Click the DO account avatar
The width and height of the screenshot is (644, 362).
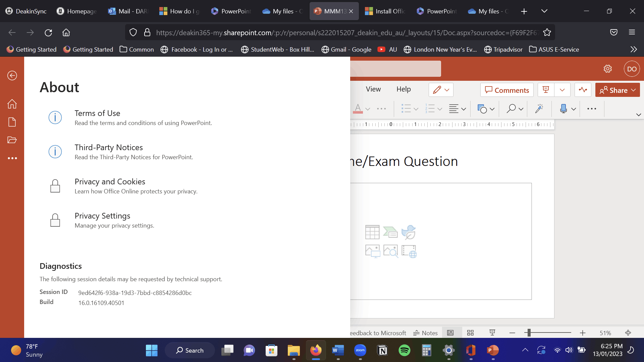632,69
